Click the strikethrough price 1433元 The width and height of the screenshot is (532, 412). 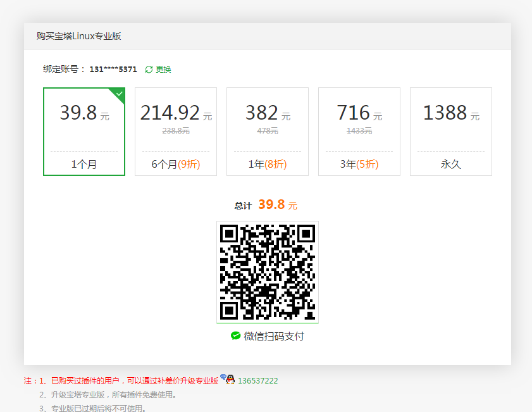coord(359,130)
